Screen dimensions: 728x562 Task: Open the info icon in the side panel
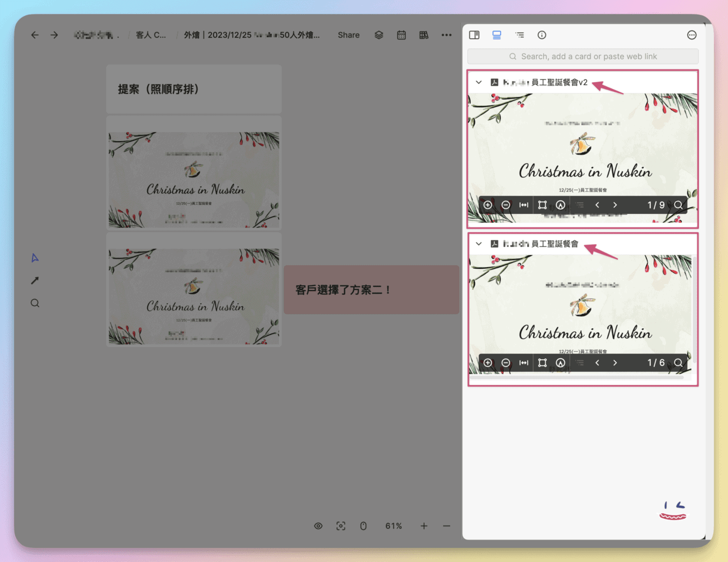click(x=542, y=35)
